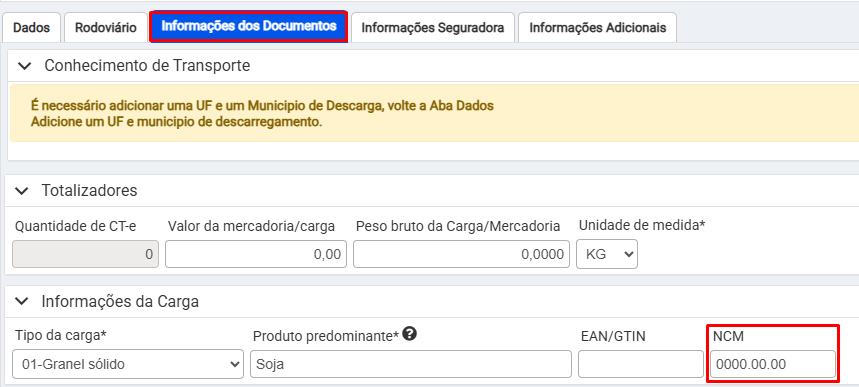Open the help icon beside Produto predominante
This screenshot has width=859, height=387.
[x=409, y=333]
